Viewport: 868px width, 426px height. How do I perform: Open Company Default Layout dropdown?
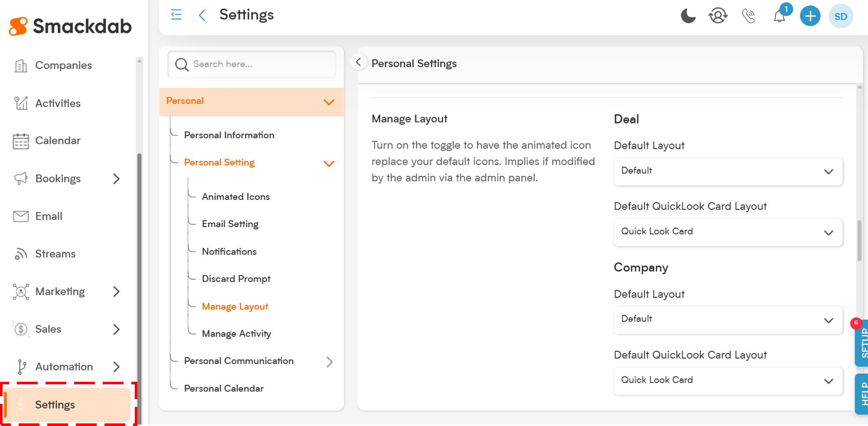tap(728, 319)
